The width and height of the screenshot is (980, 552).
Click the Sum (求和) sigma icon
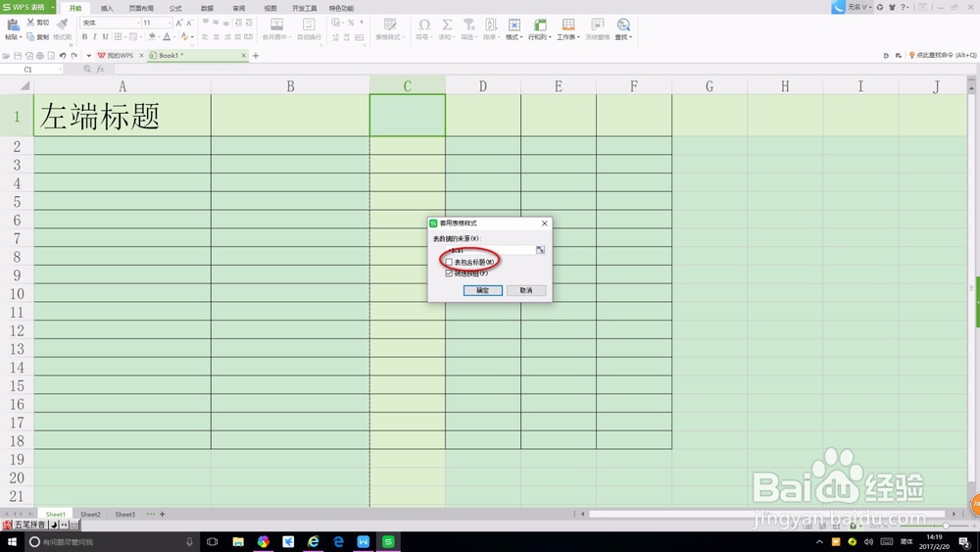[x=447, y=25]
